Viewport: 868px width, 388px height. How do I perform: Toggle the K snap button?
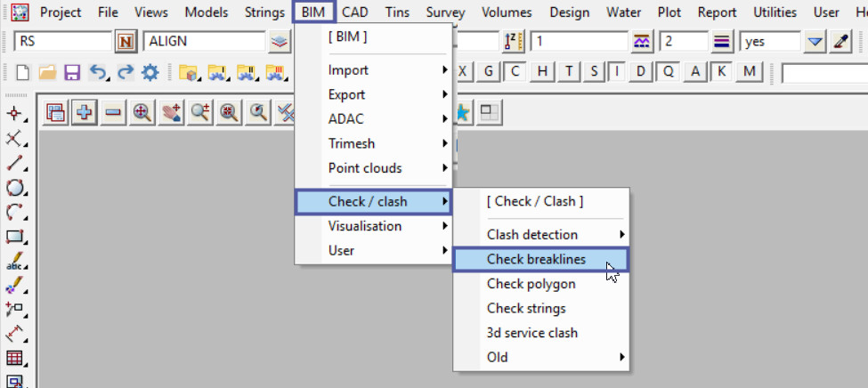point(721,71)
